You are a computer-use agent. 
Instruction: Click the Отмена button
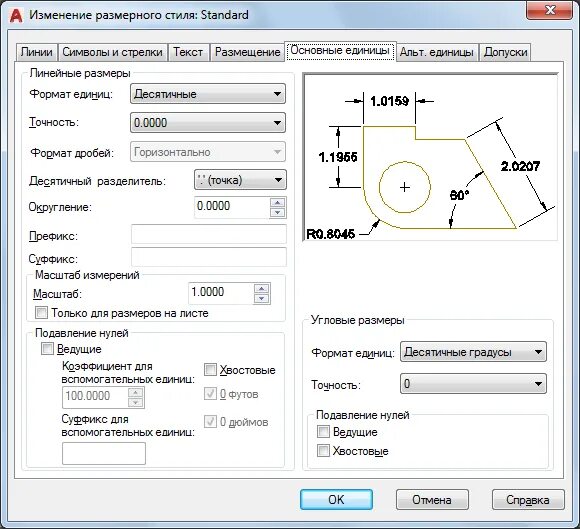point(432,500)
